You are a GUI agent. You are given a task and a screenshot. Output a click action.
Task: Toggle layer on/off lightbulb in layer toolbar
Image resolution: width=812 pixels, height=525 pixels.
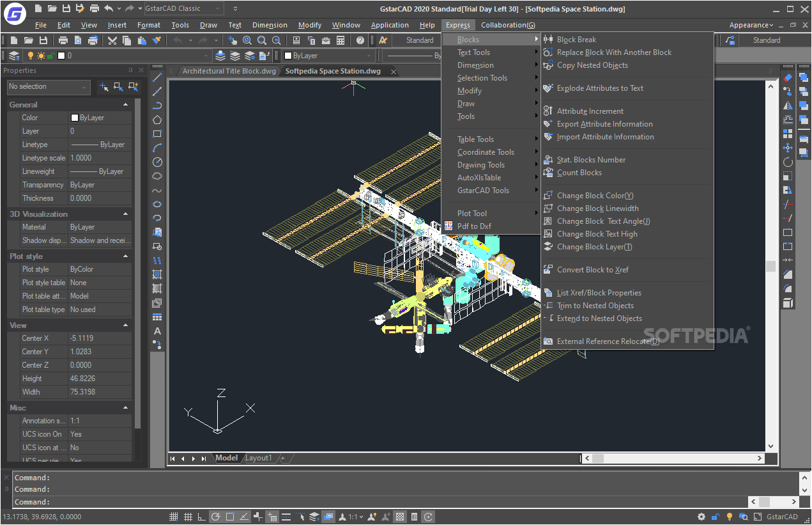(30, 56)
